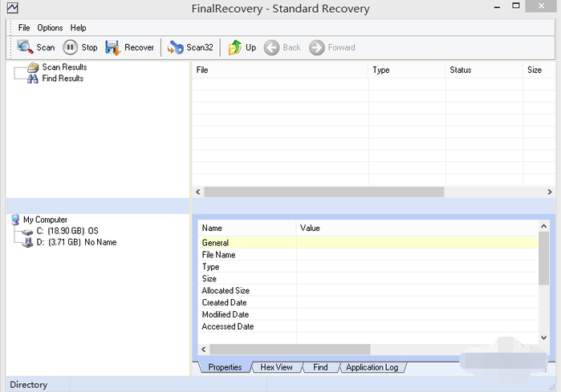Click the Stop toolbar label

click(89, 47)
